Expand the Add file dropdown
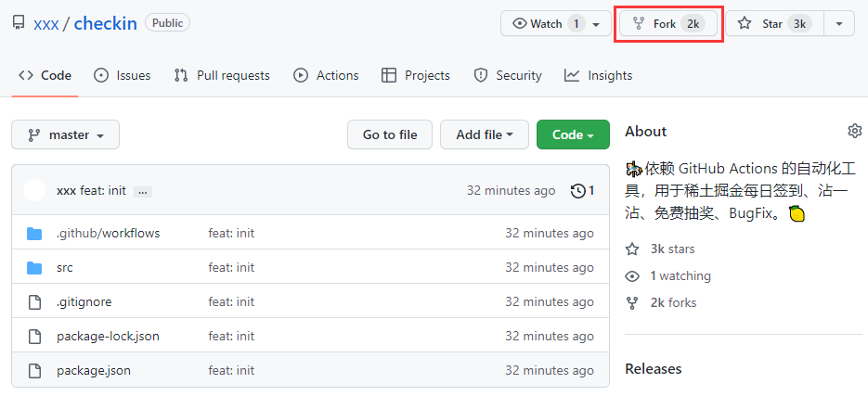The image size is (868, 396). coord(485,134)
